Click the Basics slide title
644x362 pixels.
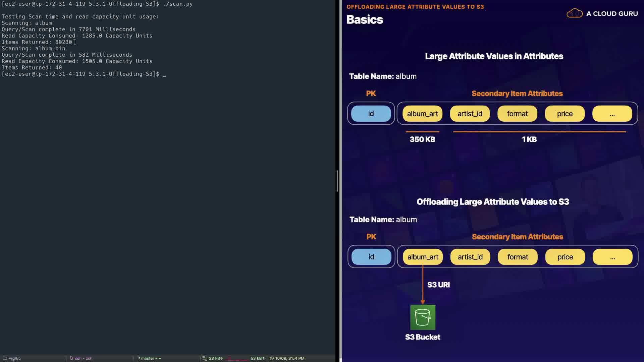(365, 19)
